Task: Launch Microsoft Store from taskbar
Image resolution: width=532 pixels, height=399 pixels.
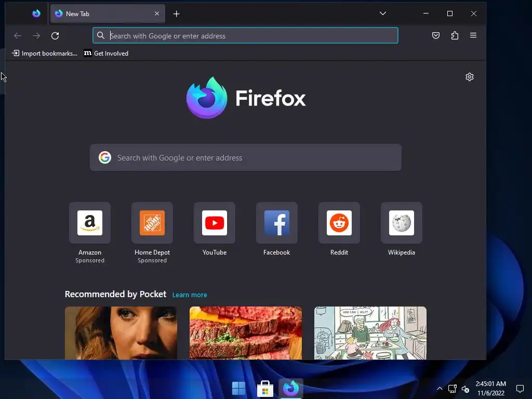Action: pyautogui.click(x=265, y=389)
